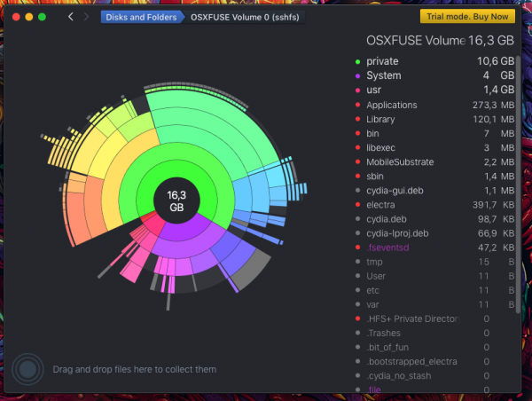Choose the sbin folder row
Image resolution: width=532 pixels, height=401 pixels.
pos(434,177)
